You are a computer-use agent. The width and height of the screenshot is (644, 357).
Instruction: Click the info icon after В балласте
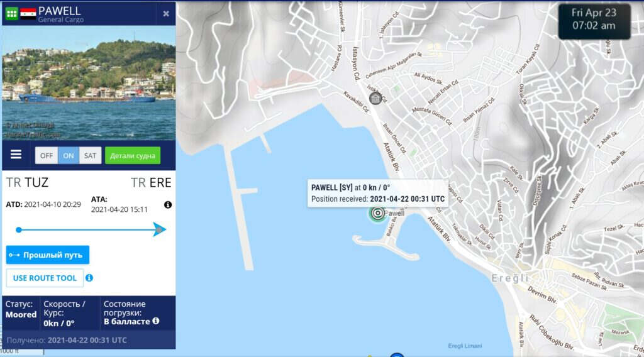click(x=156, y=321)
